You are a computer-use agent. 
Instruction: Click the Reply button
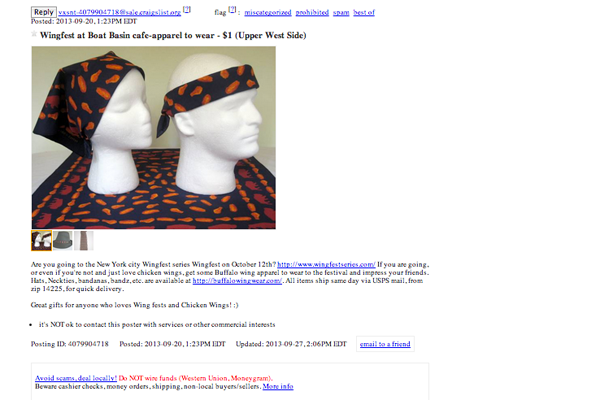click(x=44, y=12)
